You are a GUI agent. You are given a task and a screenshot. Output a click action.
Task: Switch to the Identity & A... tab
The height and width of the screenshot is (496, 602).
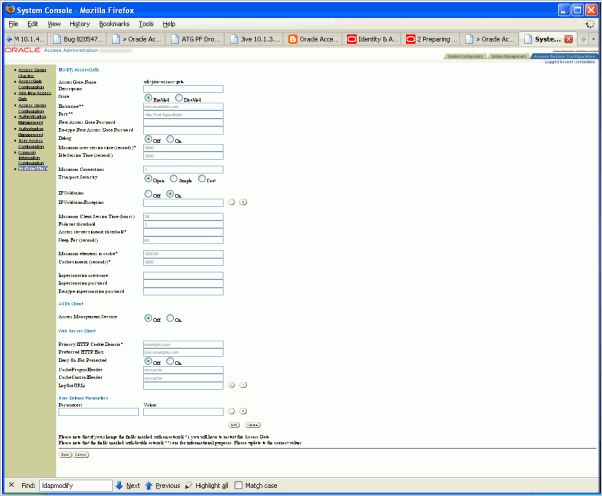point(372,39)
